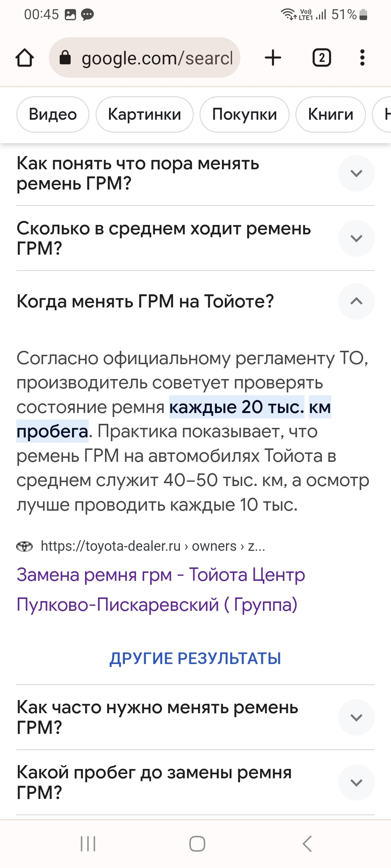
Task: Select the Книги search filter
Action: pyautogui.click(x=331, y=114)
